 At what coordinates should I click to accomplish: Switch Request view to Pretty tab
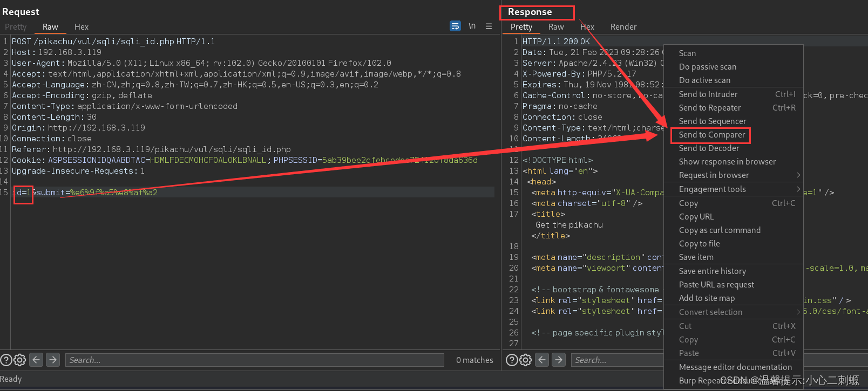(16, 26)
